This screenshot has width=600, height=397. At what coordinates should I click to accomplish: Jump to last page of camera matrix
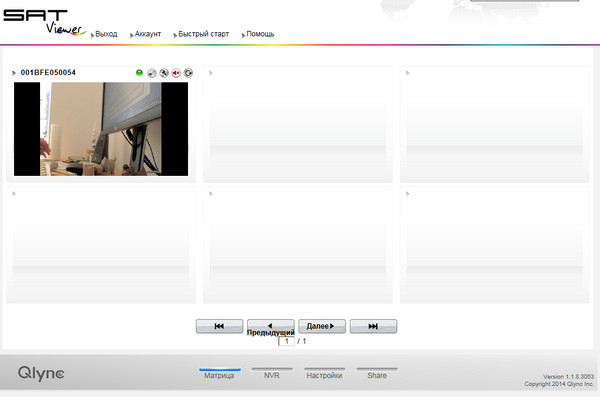coord(373,326)
